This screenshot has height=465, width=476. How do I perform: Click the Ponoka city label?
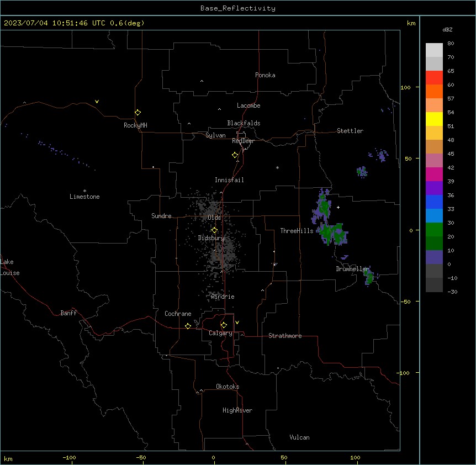point(265,75)
